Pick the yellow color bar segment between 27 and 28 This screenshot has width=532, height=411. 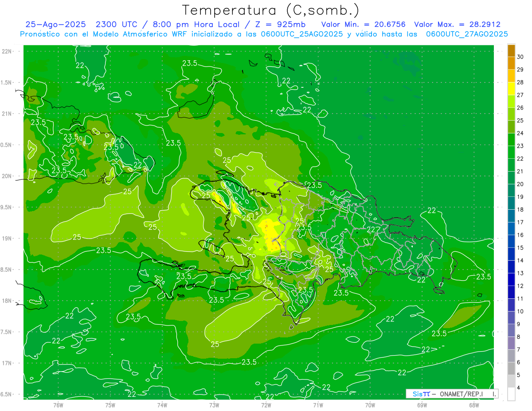click(x=511, y=89)
